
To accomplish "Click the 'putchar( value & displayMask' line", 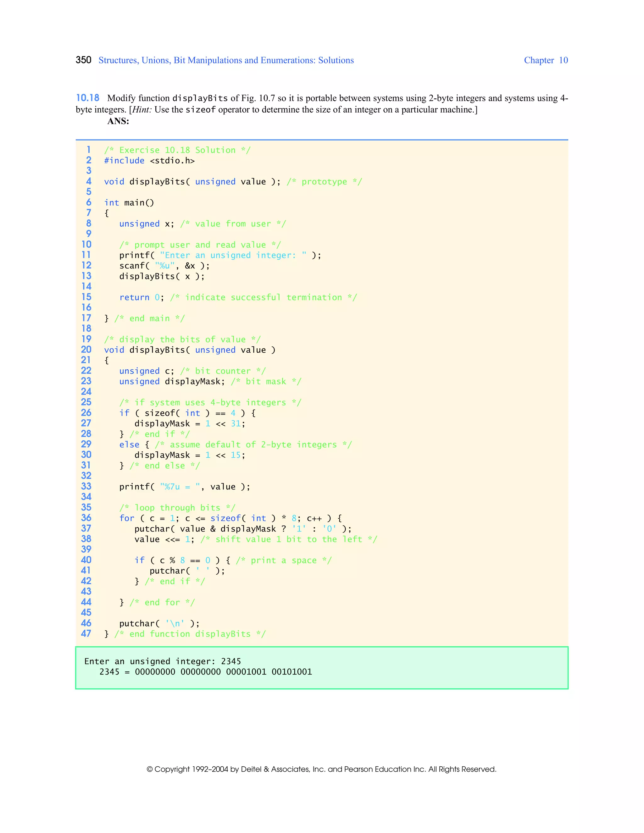I will (243, 529).
